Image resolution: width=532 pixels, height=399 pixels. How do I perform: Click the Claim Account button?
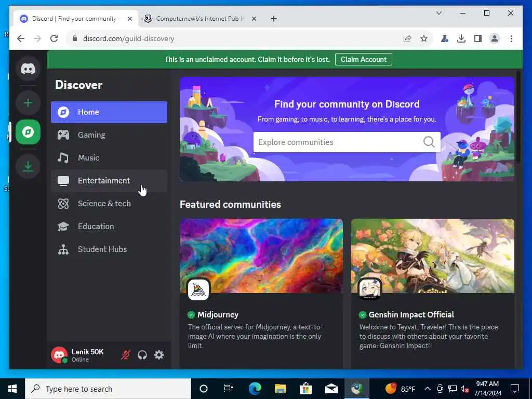[x=363, y=59]
